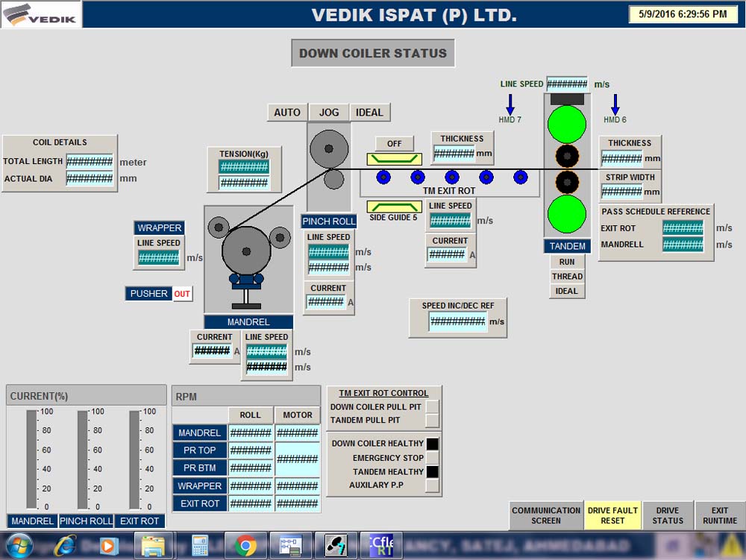Click the Speed Inc/Dec Ref field
The height and width of the screenshot is (560, 746).
(457, 321)
